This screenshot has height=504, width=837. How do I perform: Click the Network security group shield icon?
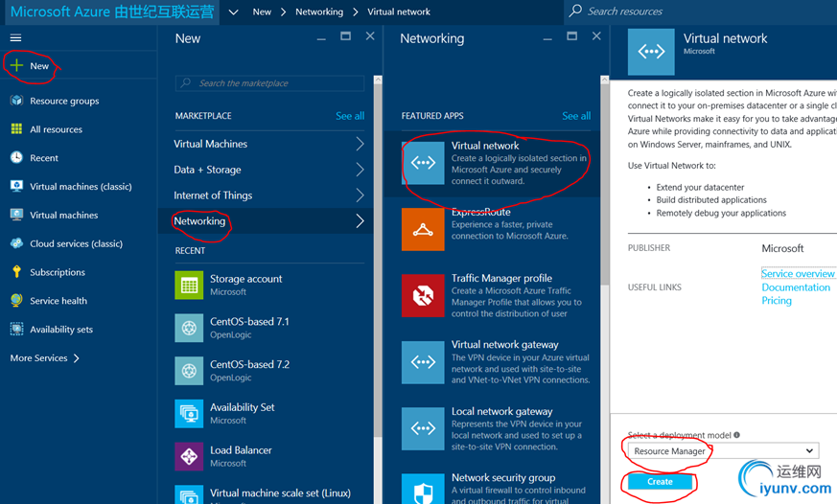pyautogui.click(x=423, y=489)
